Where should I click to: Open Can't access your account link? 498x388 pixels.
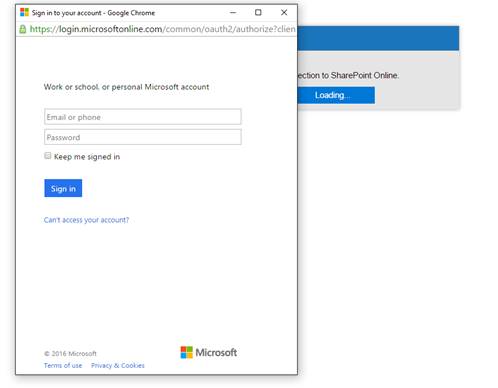coord(86,220)
